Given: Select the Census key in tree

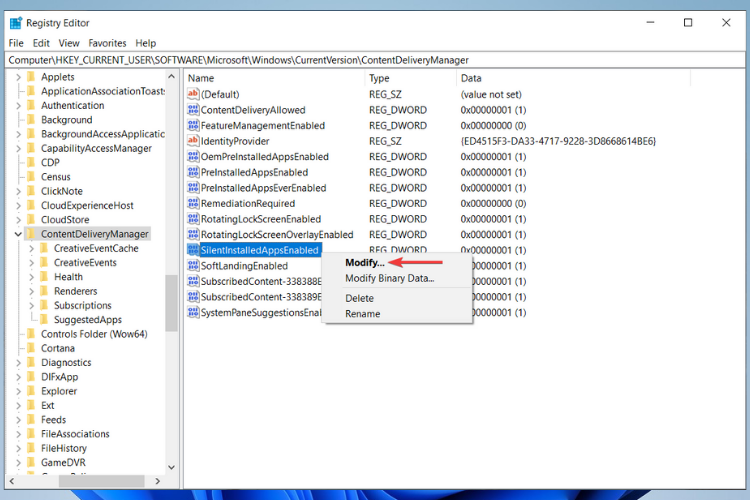Looking at the screenshot, I should click(55, 177).
